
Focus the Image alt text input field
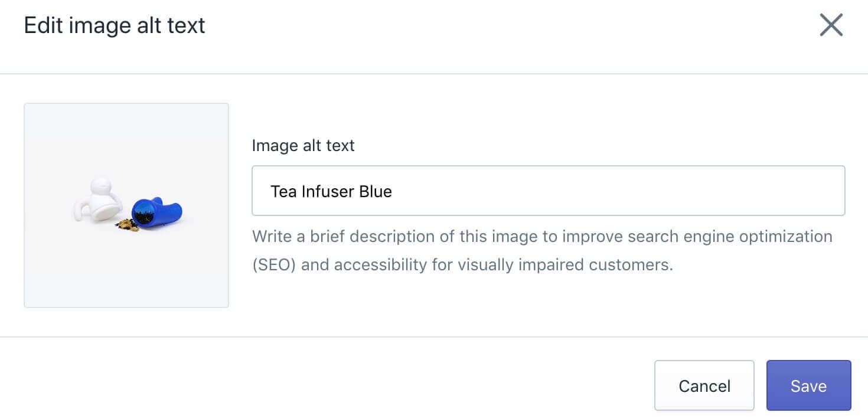point(549,191)
